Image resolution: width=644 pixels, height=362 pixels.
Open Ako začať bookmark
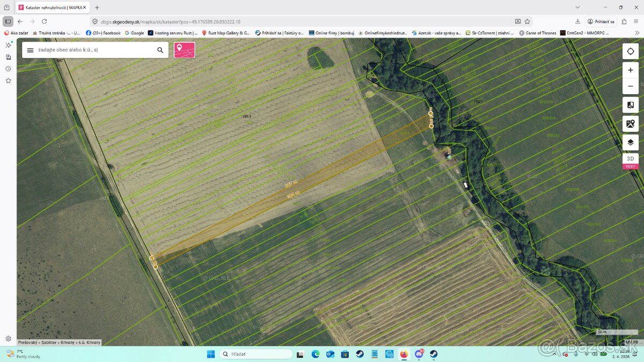pyautogui.click(x=16, y=33)
